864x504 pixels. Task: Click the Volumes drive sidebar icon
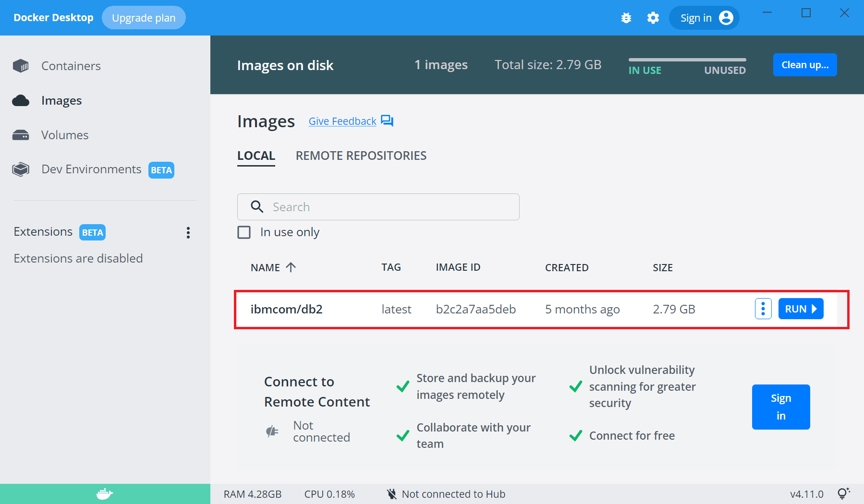click(21, 135)
